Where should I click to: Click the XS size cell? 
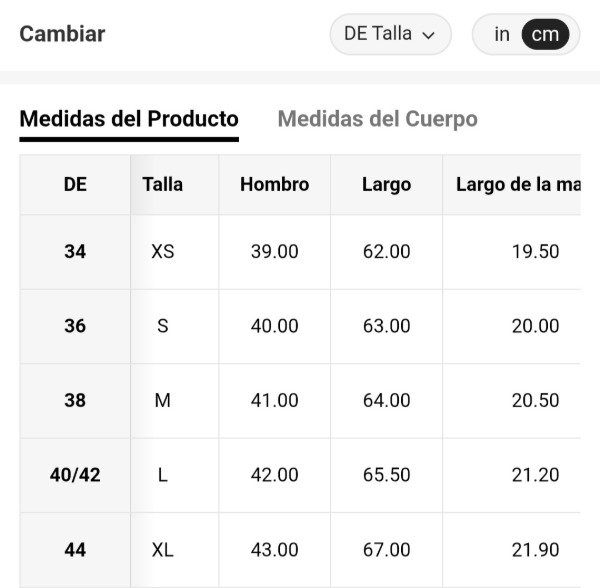pos(162,252)
